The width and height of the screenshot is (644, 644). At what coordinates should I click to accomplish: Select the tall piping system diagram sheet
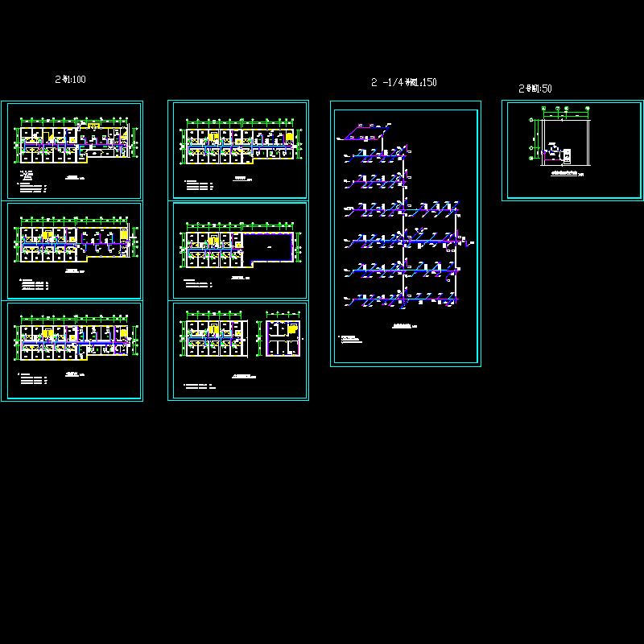(x=405, y=233)
